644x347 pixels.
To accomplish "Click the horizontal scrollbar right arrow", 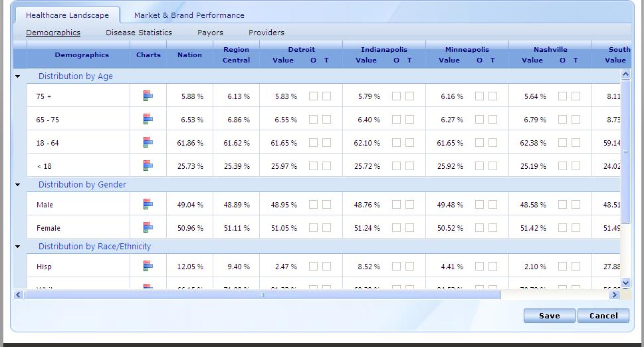I will pos(615,295).
